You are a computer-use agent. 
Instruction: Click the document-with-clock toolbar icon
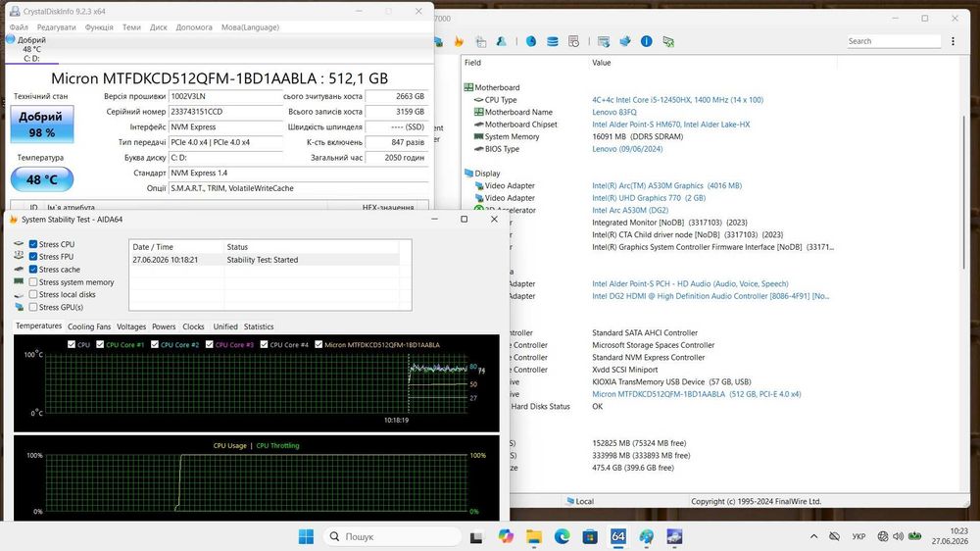[573, 41]
